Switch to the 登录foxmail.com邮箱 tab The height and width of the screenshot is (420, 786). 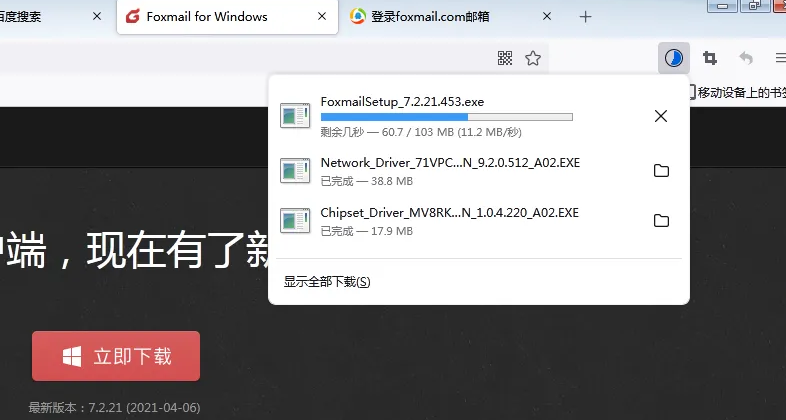449,17
